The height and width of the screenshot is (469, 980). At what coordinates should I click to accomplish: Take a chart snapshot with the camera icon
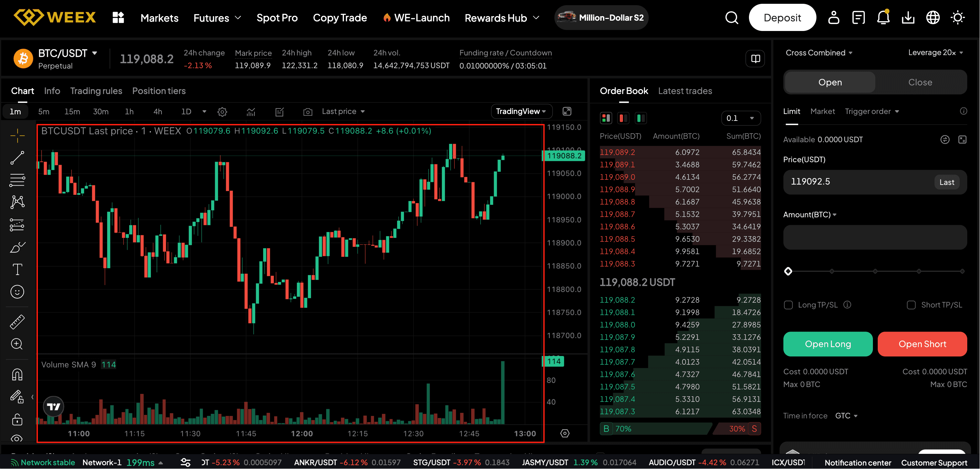coord(308,112)
